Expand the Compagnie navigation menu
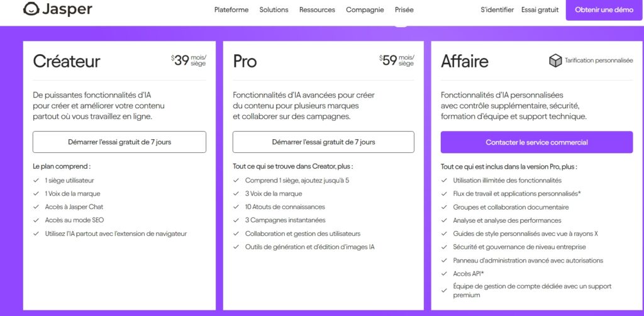 tap(365, 10)
